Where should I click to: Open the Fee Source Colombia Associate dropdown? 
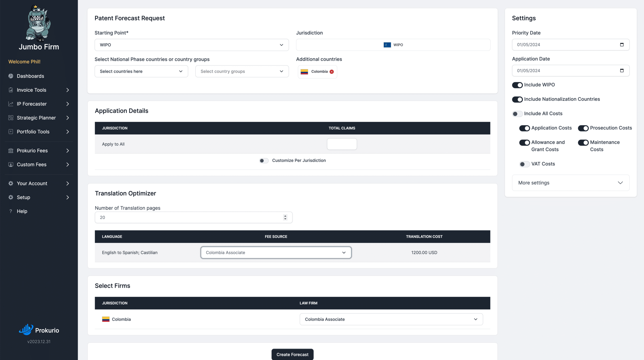[x=276, y=253]
